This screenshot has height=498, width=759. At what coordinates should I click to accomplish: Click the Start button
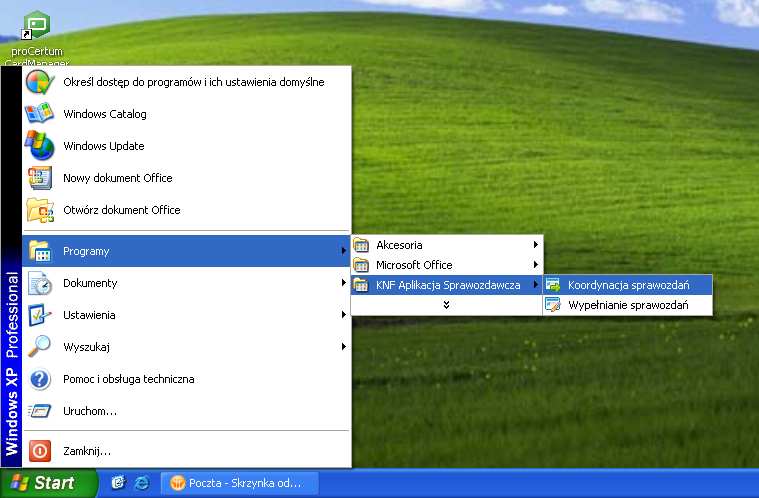(48, 483)
